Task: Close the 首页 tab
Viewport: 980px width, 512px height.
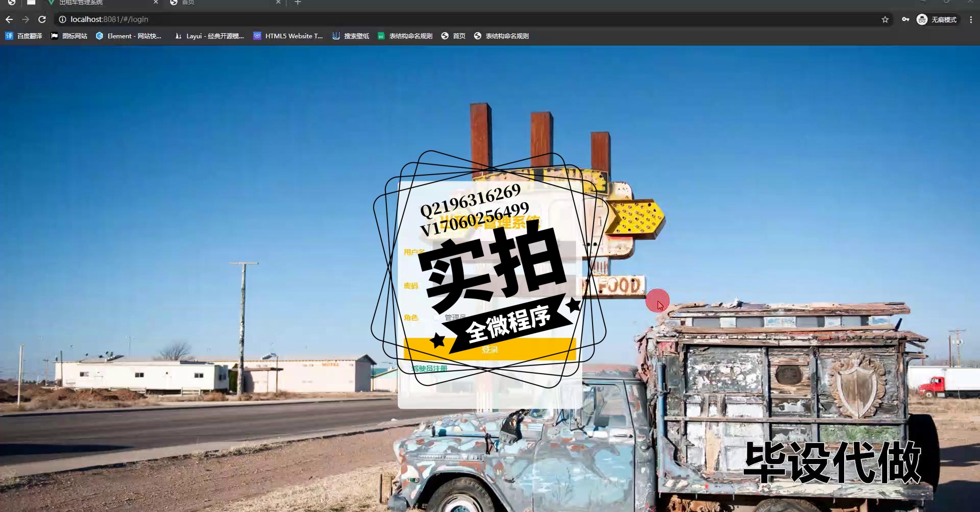Action: coord(278,3)
